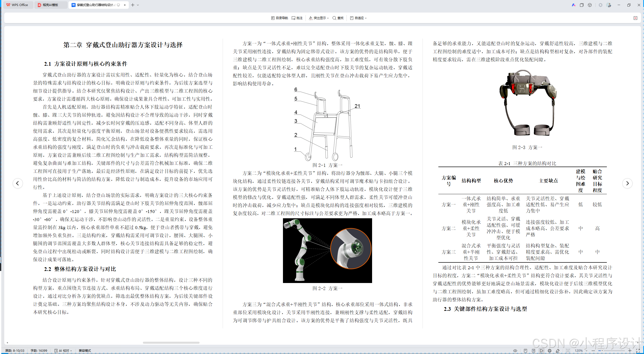
Task: Go to the previous page arrow
Action: pos(18,183)
